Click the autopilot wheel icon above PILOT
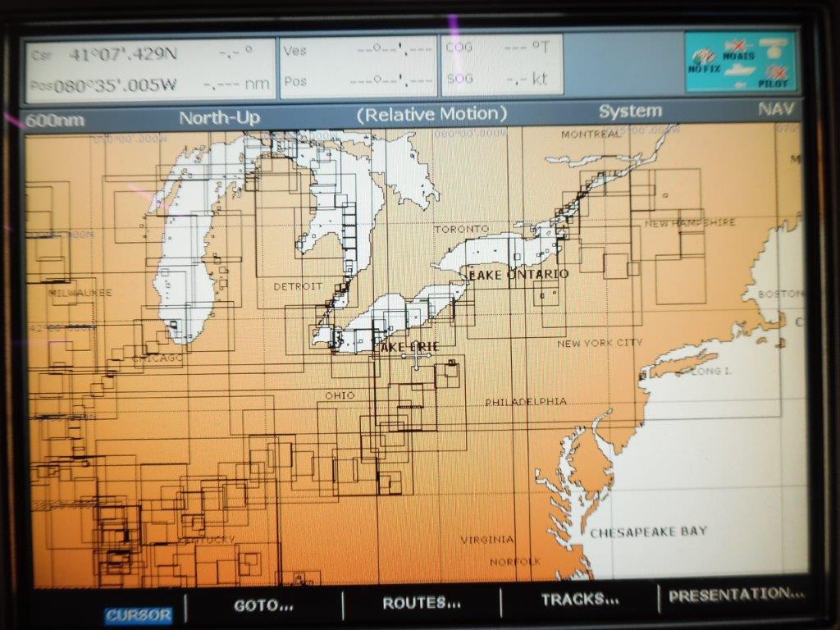Viewport: 840px width, 630px height. tap(774, 49)
